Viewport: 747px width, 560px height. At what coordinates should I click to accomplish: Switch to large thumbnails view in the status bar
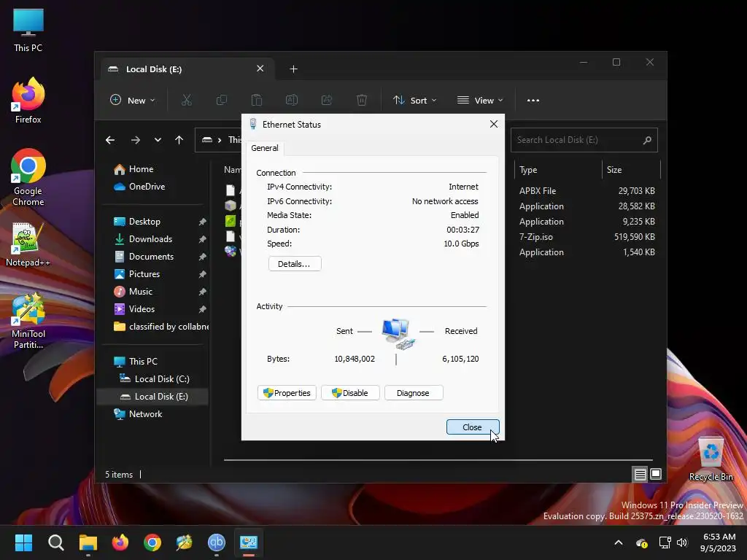coord(656,474)
